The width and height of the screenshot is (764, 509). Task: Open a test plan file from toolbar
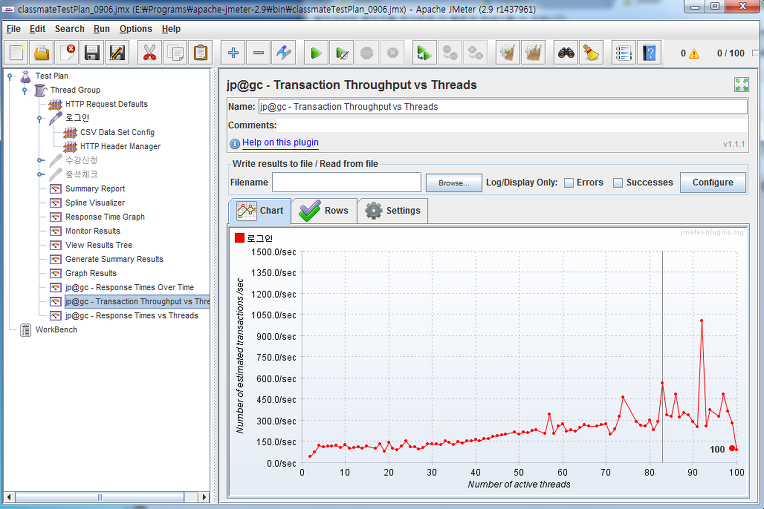(x=42, y=53)
